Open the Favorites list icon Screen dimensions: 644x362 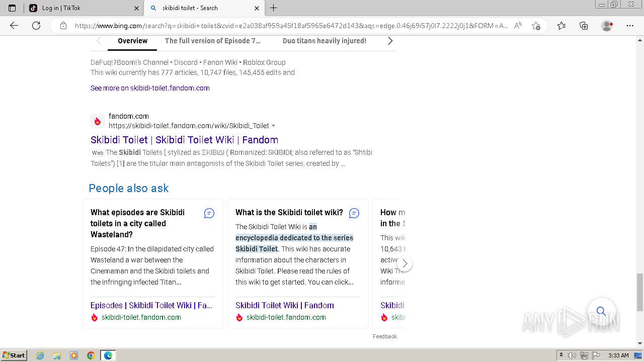(x=561, y=26)
